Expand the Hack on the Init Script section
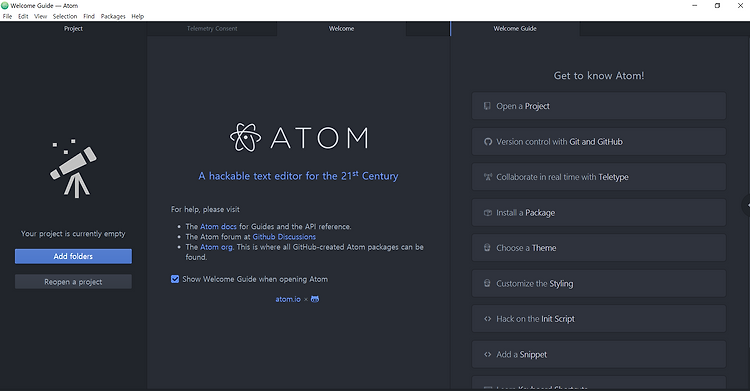Viewport: 750px width, 391px height. (x=598, y=319)
